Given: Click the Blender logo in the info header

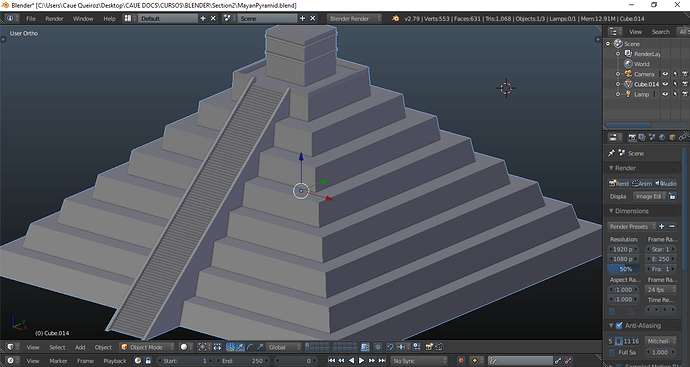Looking at the screenshot, I should point(396,18).
